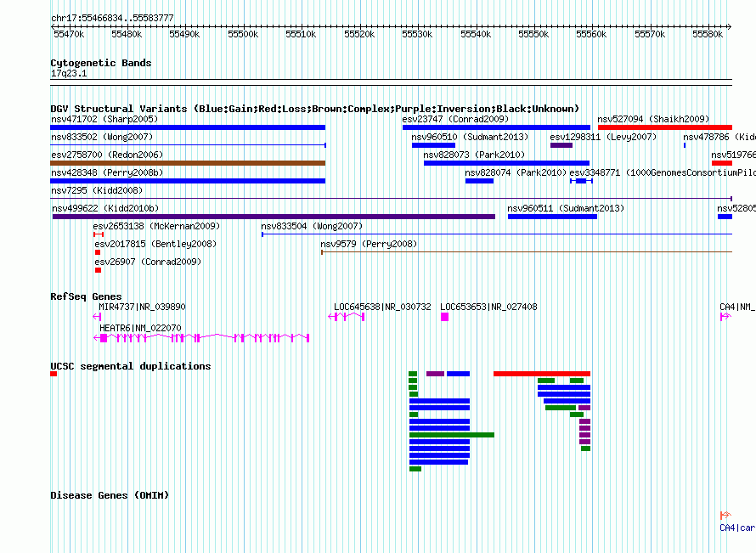
Task: Click the DGV Structural Variants track title
Action: pyautogui.click(x=315, y=109)
